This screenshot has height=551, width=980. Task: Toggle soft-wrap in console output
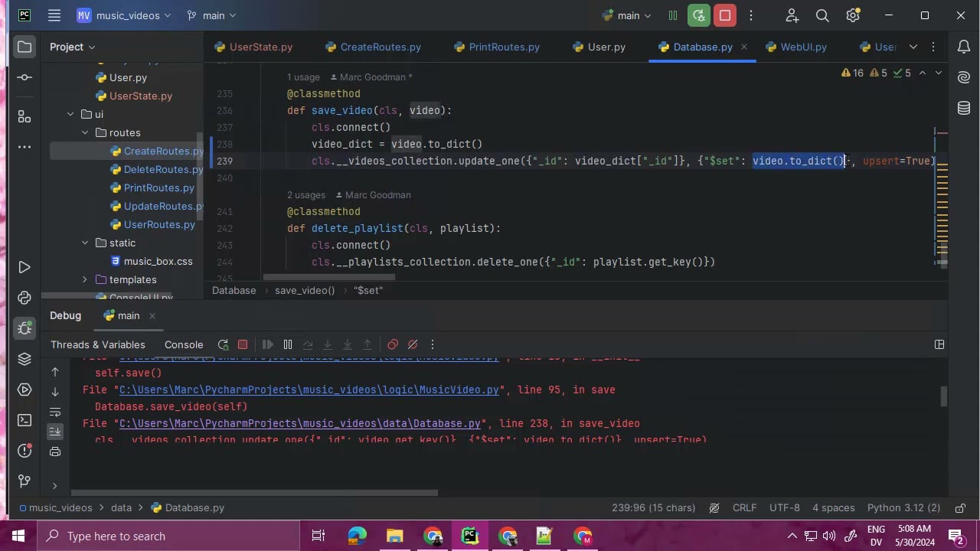55,412
